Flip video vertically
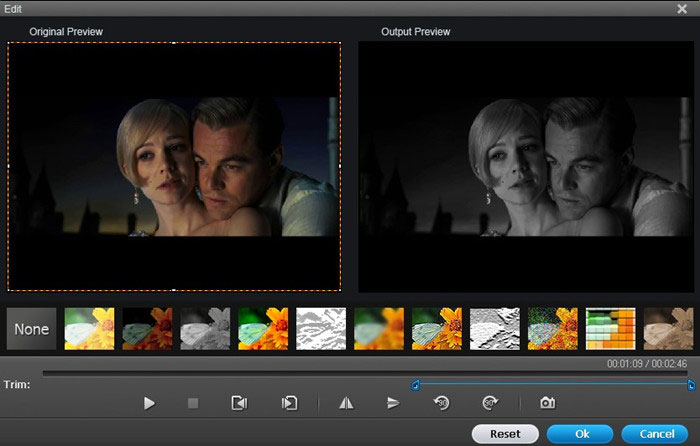 pos(393,404)
